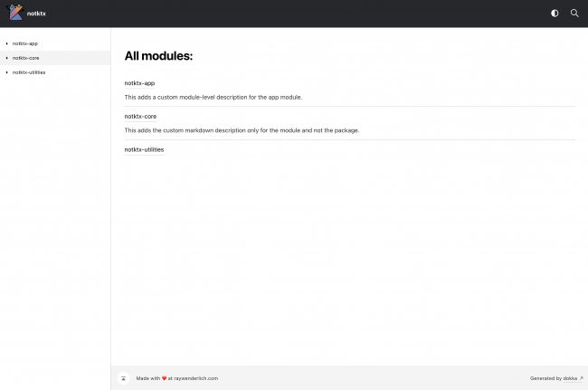Click the core module description text
The height and width of the screenshot is (390, 588).
[x=242, y=130]
